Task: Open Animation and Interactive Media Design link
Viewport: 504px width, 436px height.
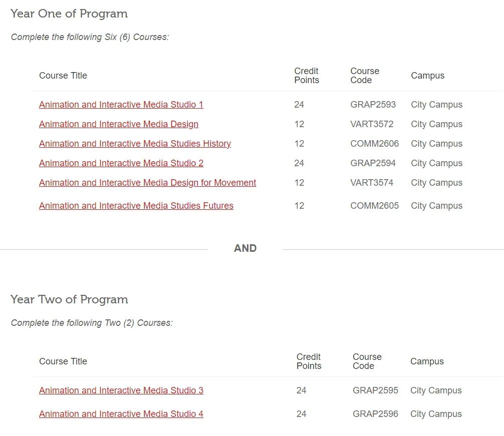Action: point(119,124)
